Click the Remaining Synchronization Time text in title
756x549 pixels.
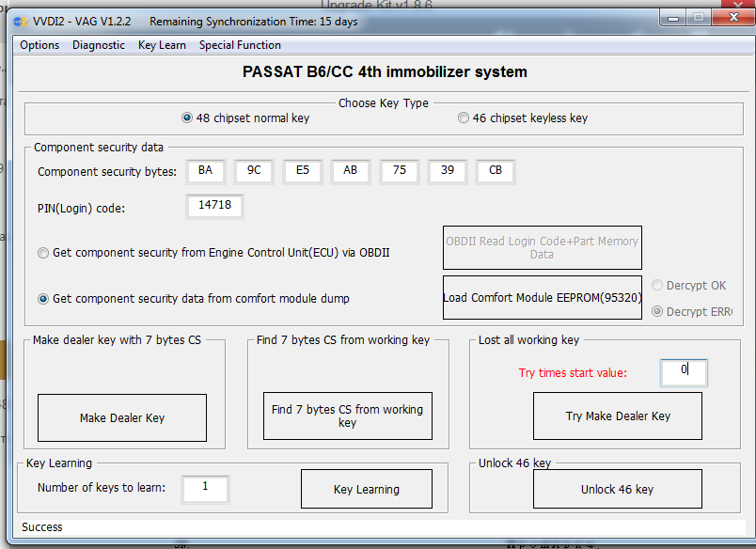click(x=254, y=22)
